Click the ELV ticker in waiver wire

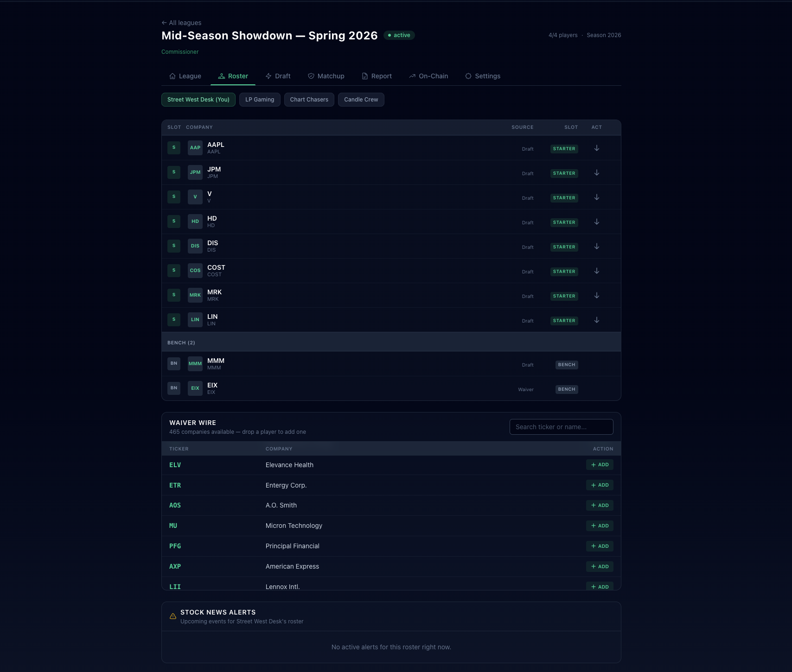click(x=175, y=465)
